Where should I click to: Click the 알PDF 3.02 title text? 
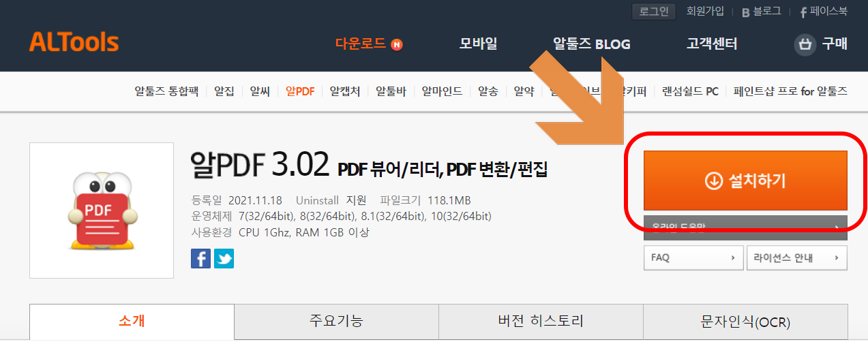click(261, 163)
